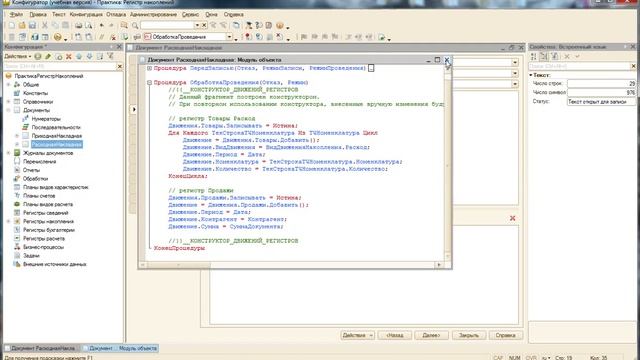This screenshot has height=360, width=640.
Task: Expand the ПриходнаяНакладная tree node
Action: click(x=17, y=136)
